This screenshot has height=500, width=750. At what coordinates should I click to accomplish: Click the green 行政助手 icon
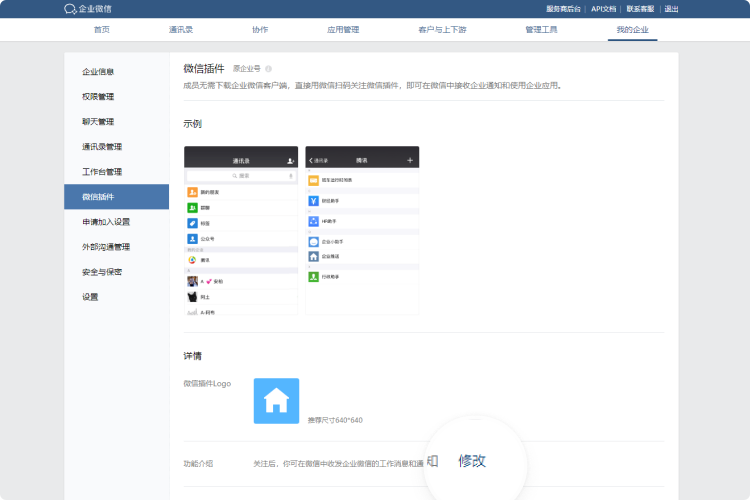(313, 277)
